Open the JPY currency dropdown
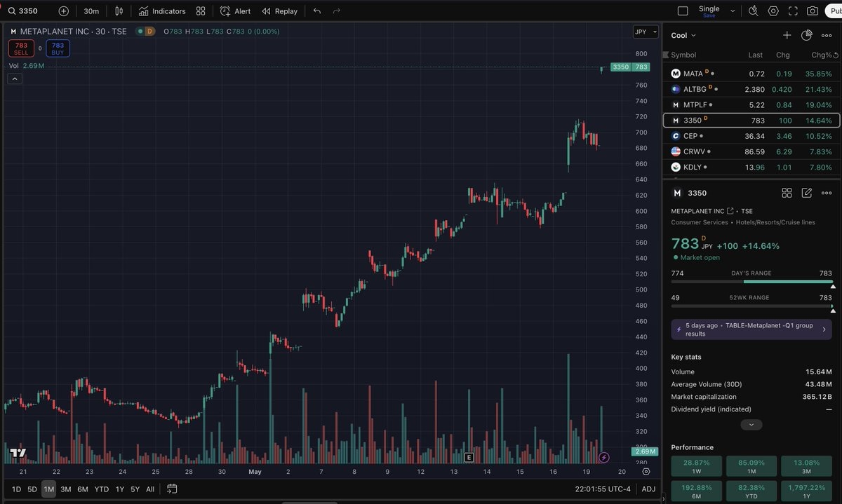The width and height of the screenshot is (842, 504). [x=646, y=32]
